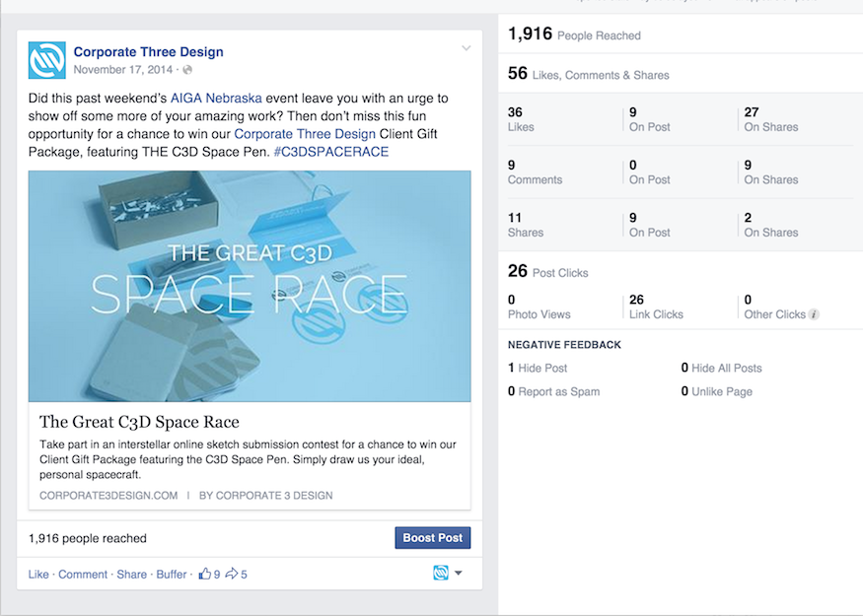Click the 36 Likes stat

[x=521, y=119]
